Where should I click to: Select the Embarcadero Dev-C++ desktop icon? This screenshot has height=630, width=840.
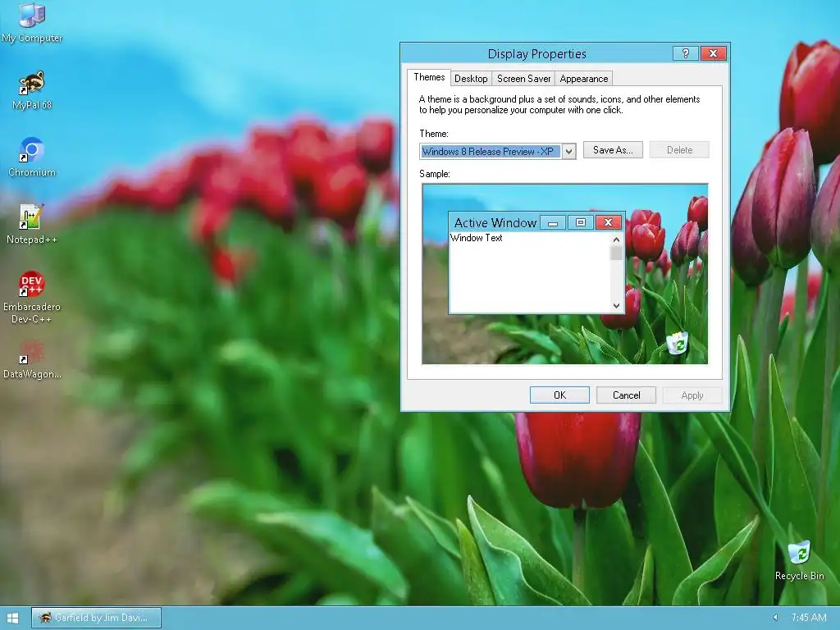(x=32, y=298)
